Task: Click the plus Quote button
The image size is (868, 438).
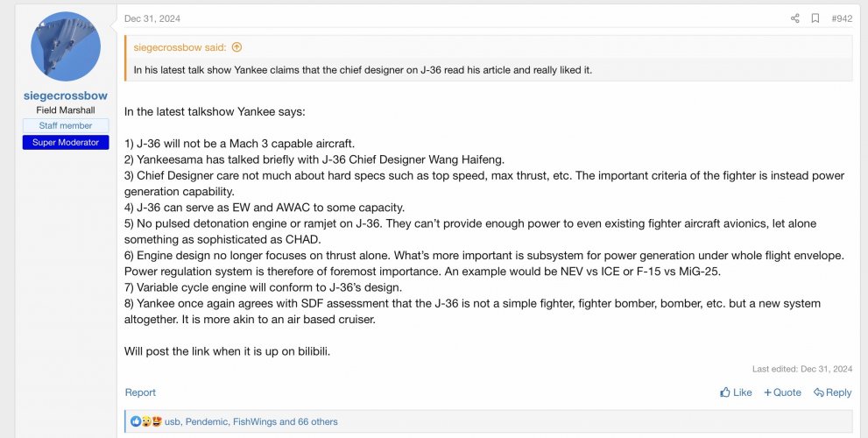Action: tap(783, 392)
